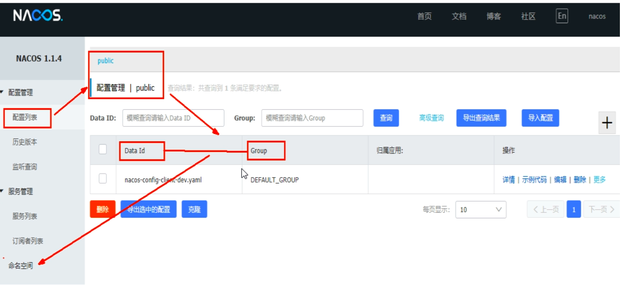Open 首页 in the top navigation
The image size is (644, 285).
pyautogui.click(x=424, y=16)
